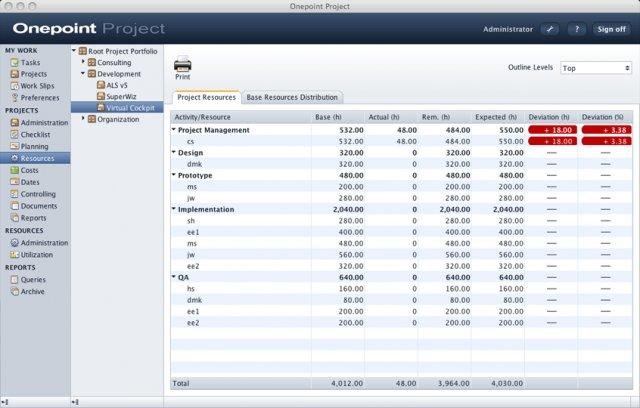640x408 pixels.
Task: Open help via the question mark button
Action: pyautogui.click(x=576, y=29)
